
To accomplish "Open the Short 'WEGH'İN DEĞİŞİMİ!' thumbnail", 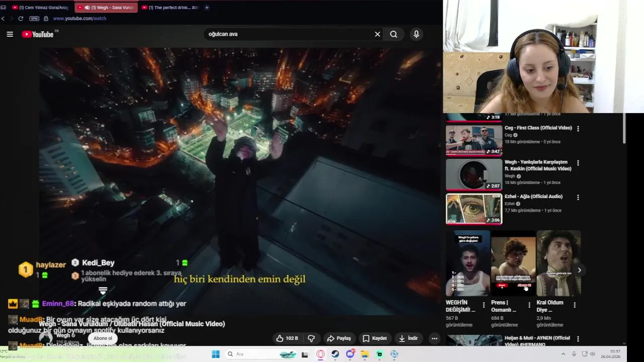I will coord(467,263).
